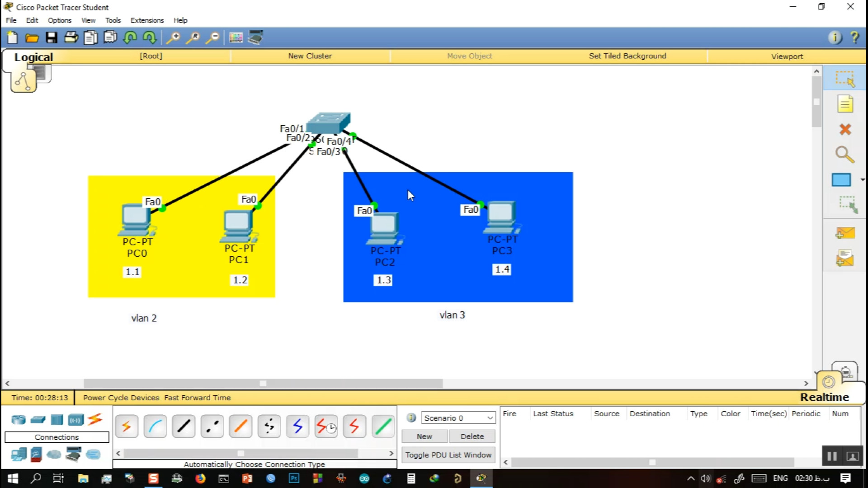Open the File menu
Image resolution: width=868 pixels, height=488 pixels.
(x=11, y=20)
